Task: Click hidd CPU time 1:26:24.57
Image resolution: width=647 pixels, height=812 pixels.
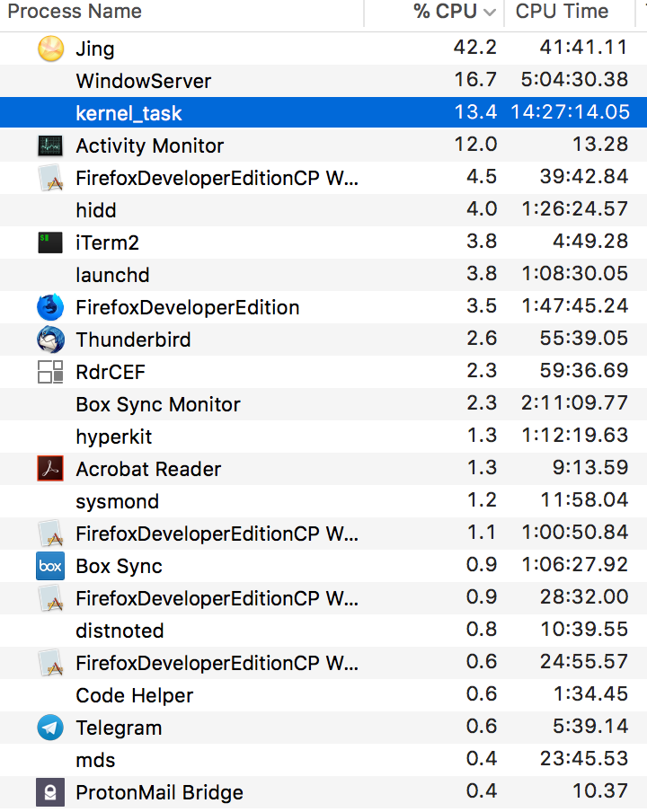Action: [575, 209]
